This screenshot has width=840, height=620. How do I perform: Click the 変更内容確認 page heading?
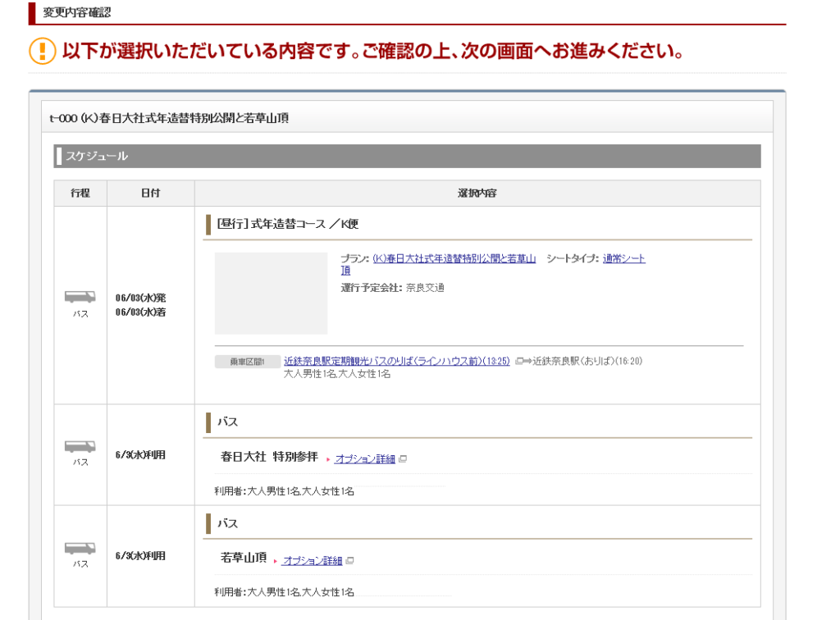pyautogui.click(x=76, y=12)
